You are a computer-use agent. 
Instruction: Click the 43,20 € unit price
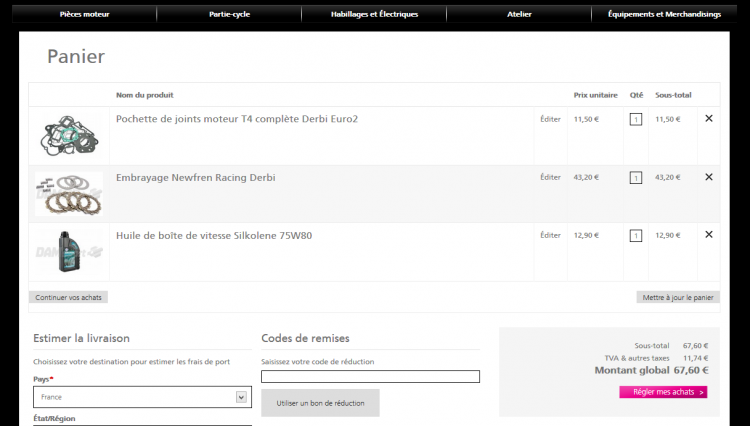586,177
